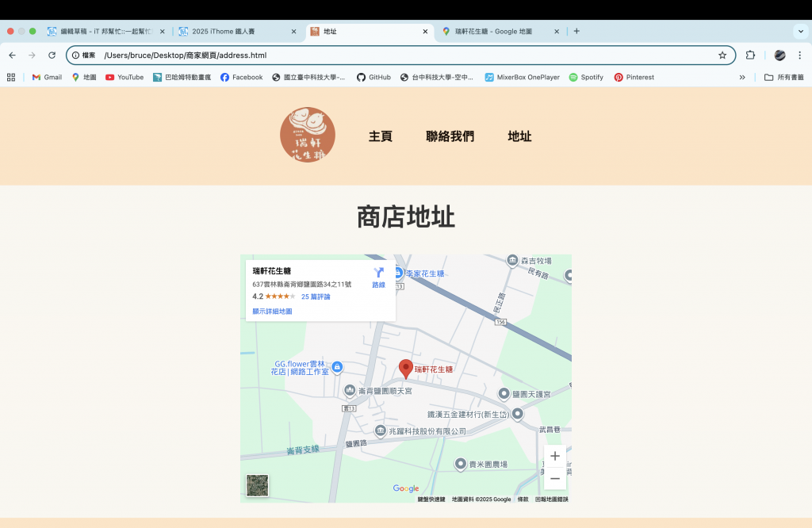Screen dimensions: 812x528
Task: Click the 鹽園天護宮 map marker
Action: [x=504, y=393]
